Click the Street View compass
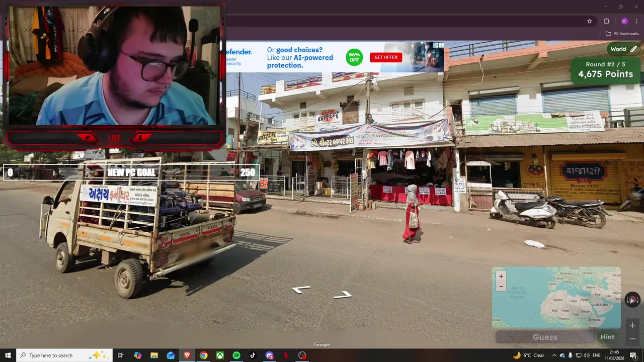 [x=632, y=300]
